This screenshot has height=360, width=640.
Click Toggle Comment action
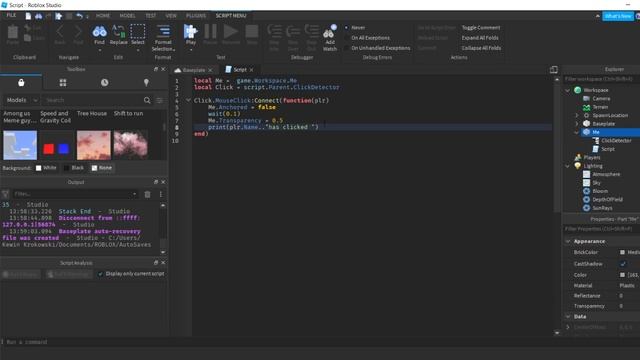(481, 28)
